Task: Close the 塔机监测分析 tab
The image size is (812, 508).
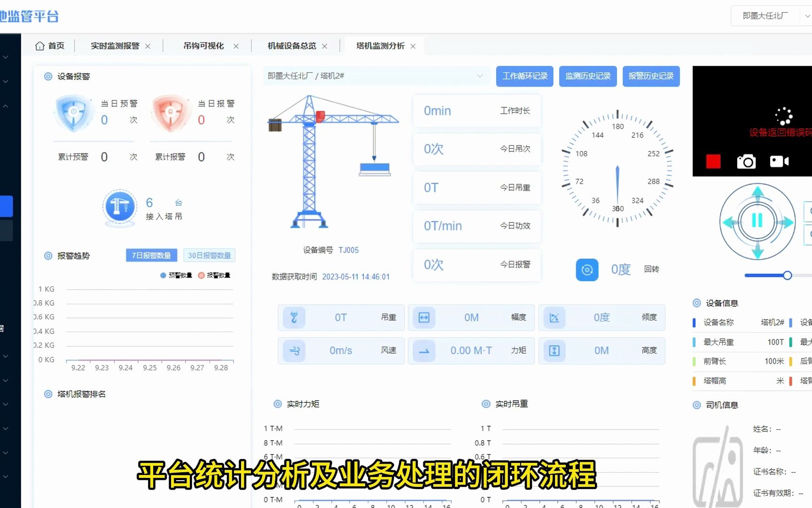Action: 413,46
